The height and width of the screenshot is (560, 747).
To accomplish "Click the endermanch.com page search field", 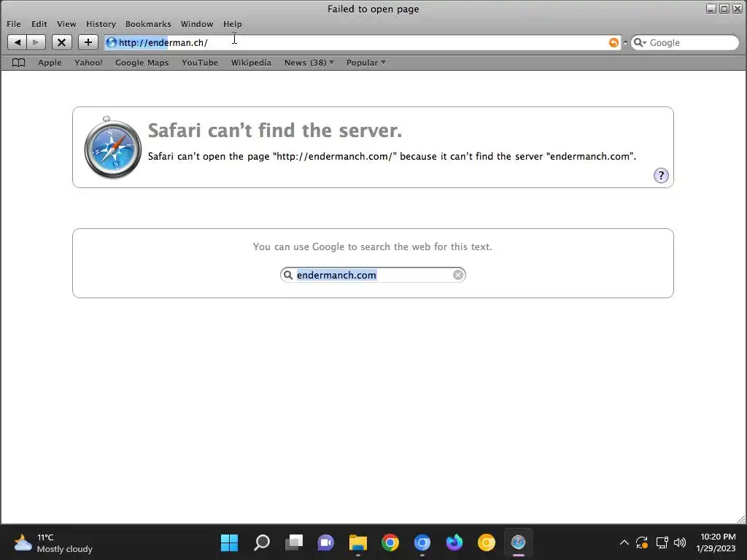I will click(x=373, y=275).
